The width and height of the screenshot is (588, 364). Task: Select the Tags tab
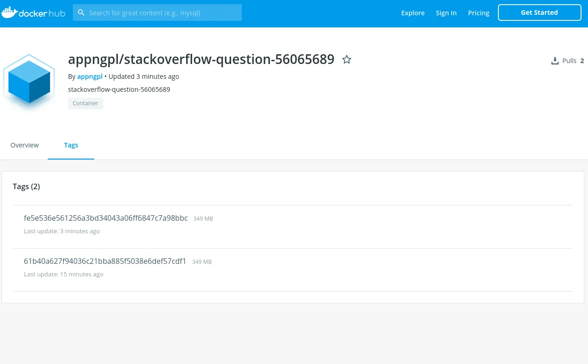pos(71,145)
